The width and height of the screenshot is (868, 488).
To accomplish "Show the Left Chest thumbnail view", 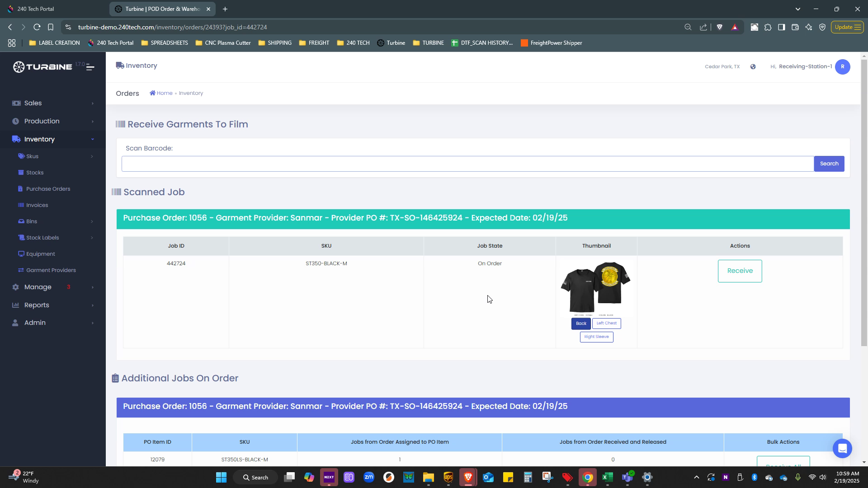I will click(x=606, y=324).
